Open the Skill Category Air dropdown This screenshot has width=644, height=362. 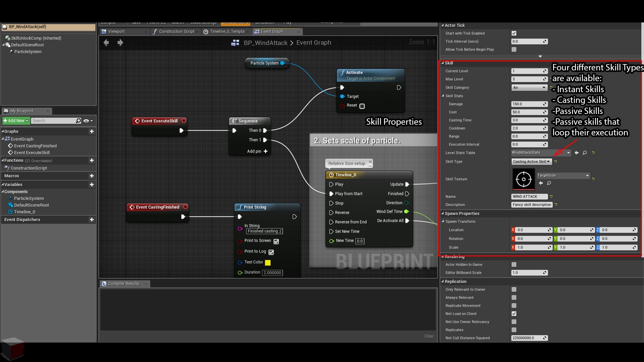(529, 87)
